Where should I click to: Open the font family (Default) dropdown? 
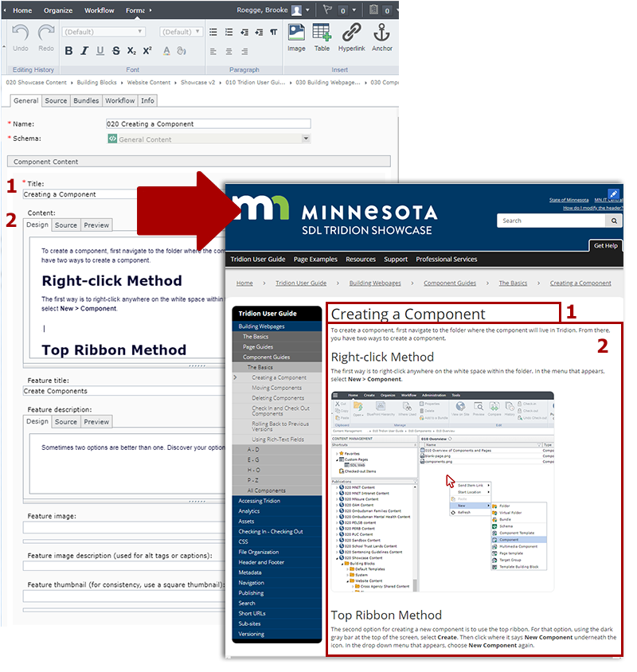pos(103,33)
